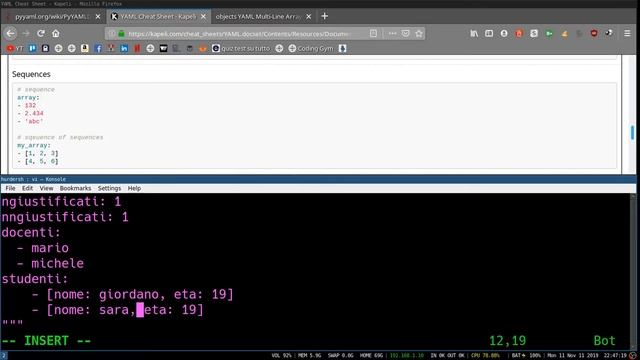The width and height of the screenshot is (640, 360).
Task: Click the '-- INSERT --' mode indicator
Action: pos(46,340)
